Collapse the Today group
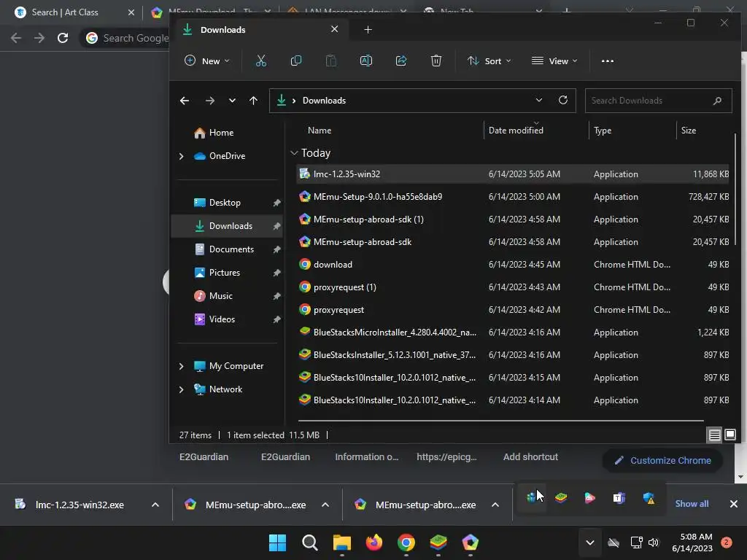The height and width of the screenshot is (560, 747). click(294, 153)
